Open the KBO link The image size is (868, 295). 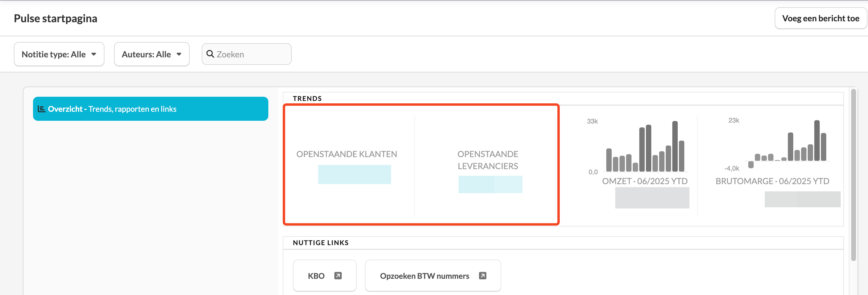(324, 275)
